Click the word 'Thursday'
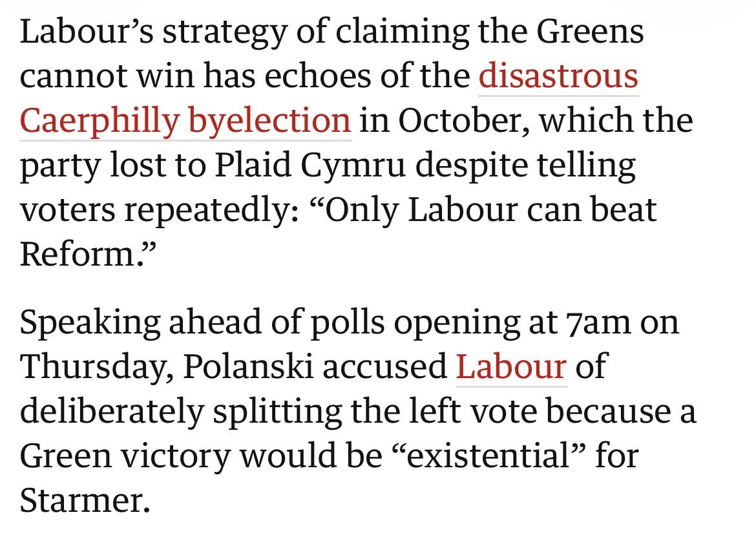 point(92,366)
